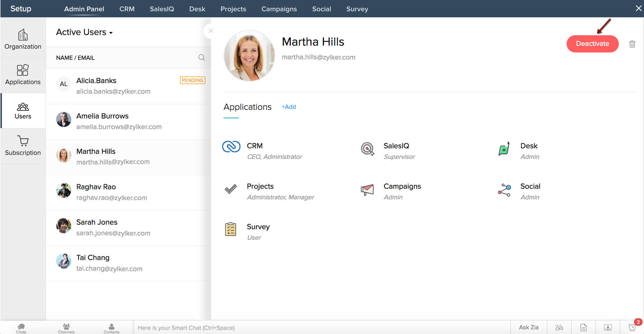Click the Ask Zia button
The width and height of the screenshot is (644, 334).
tap(529, 327)
